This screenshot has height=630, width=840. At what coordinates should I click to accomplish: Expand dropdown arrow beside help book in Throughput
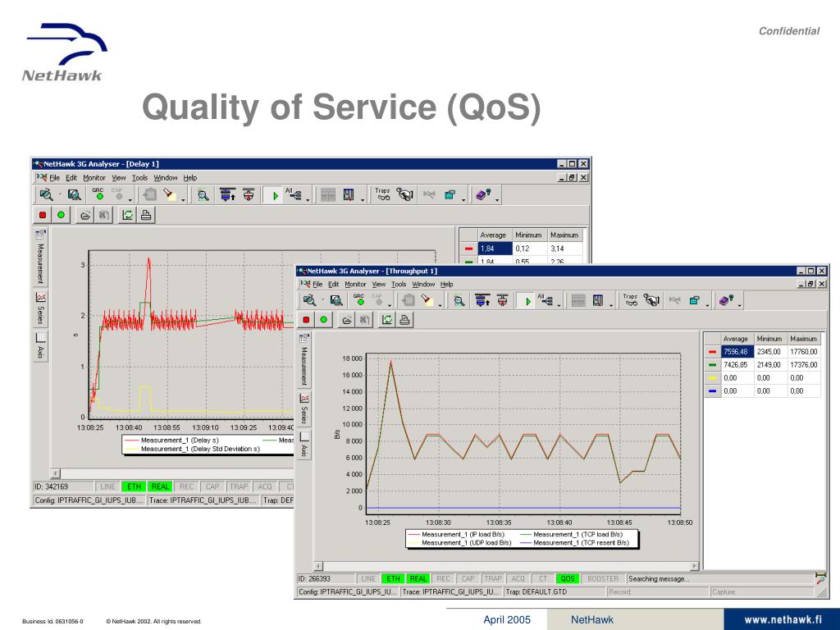(740, 304)
